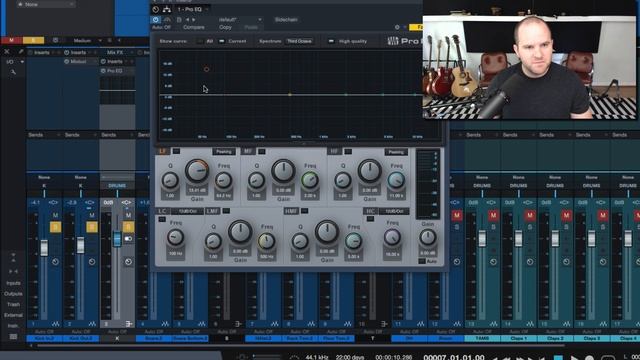Close the mixer panel with X icon
640x360 pixels.
tap(7, 52)
